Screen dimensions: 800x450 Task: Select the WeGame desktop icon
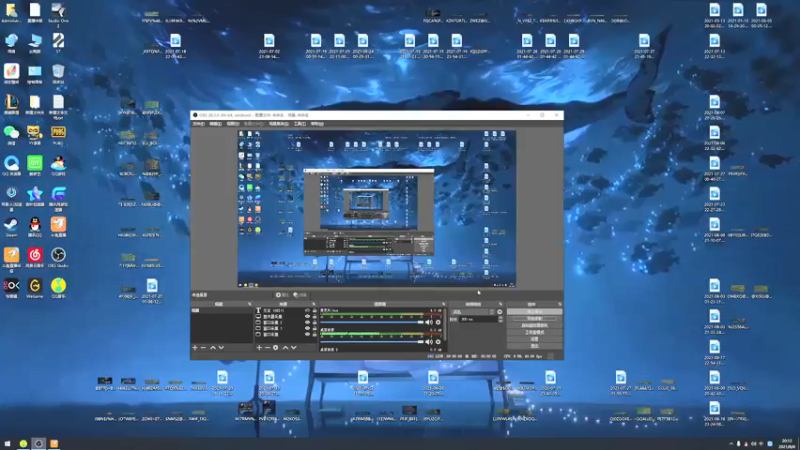point(35,288)
